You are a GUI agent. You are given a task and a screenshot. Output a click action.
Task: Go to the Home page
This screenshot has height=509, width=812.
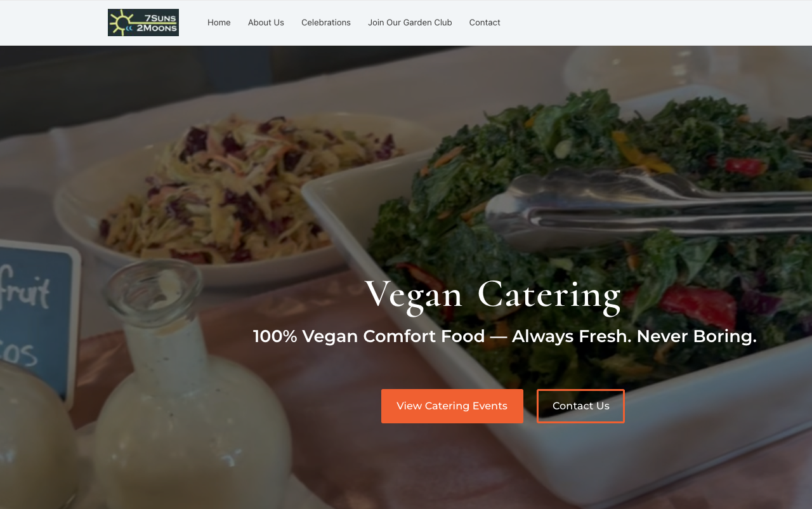click(x=219, y=22)
